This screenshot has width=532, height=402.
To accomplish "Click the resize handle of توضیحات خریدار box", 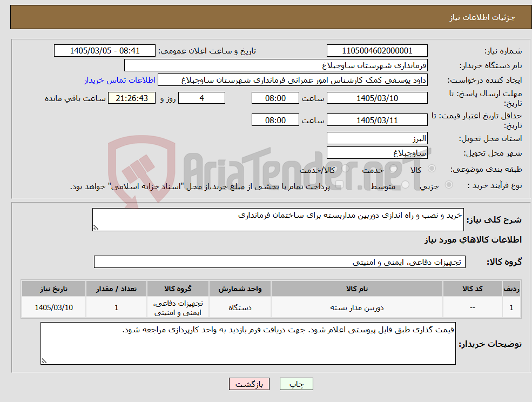I will point(44,361).
